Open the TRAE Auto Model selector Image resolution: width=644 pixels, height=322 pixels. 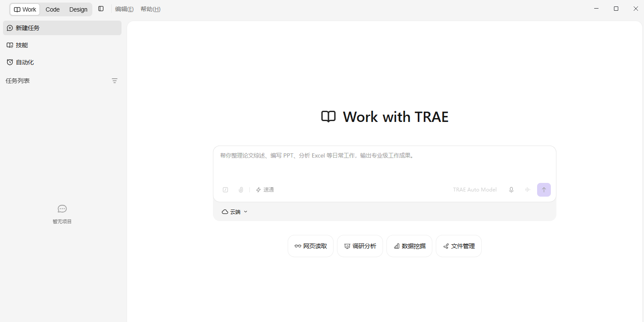coord(475,190)
